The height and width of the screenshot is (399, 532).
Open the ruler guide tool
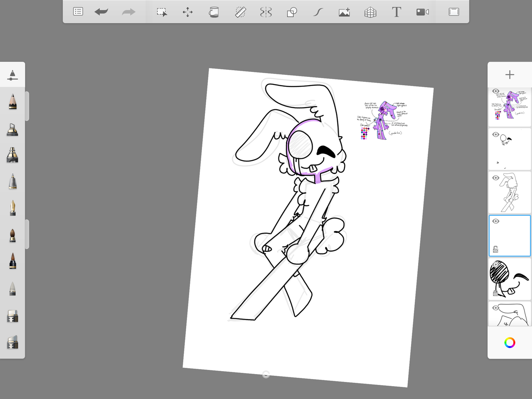pos(240,12)
